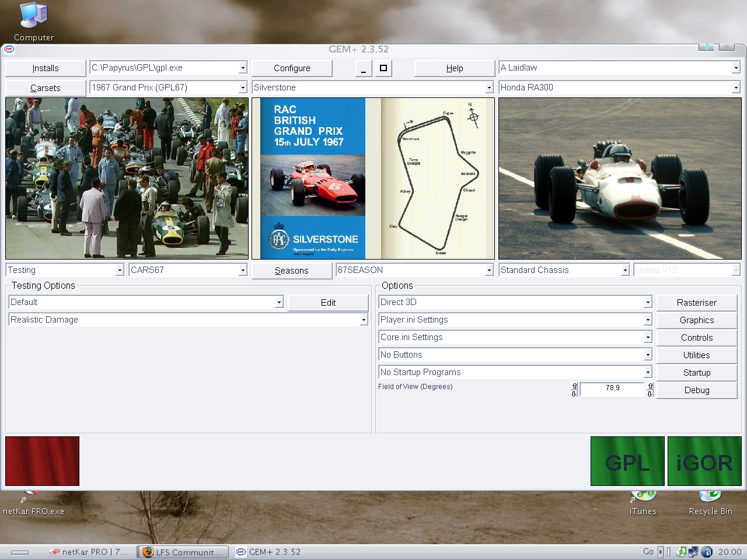Click the GEM+ logo in the title bar
Image resolution: width=747 pixels, height=560 pixels.
[9, 49]
